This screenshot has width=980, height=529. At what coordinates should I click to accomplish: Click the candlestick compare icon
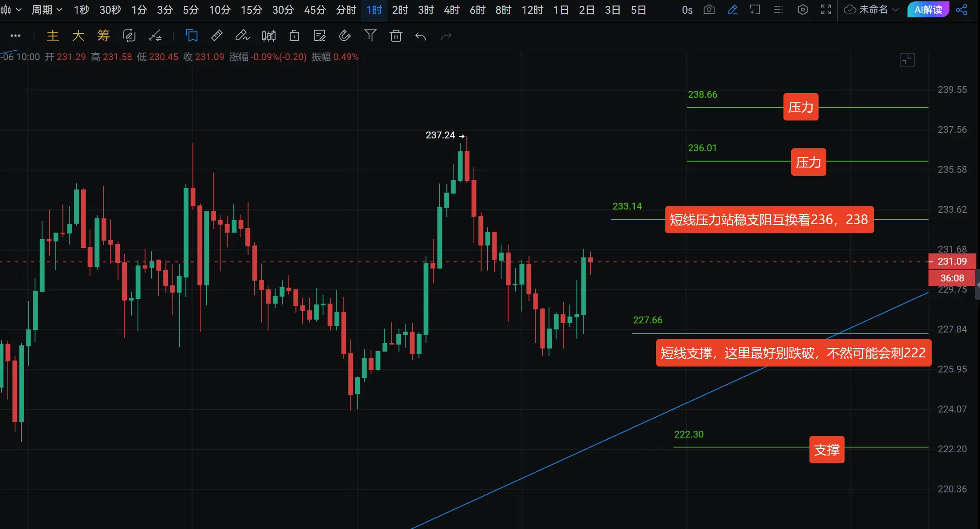coord(269,36)
